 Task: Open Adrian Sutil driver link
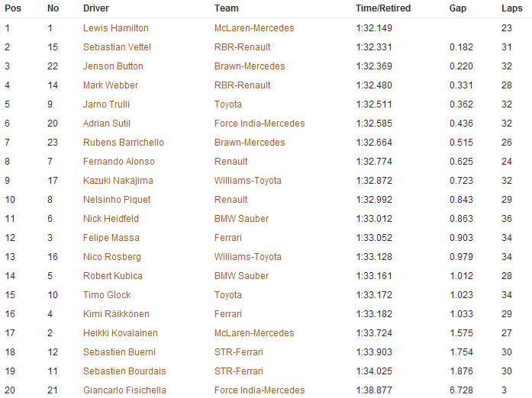[x=107, y=124]
